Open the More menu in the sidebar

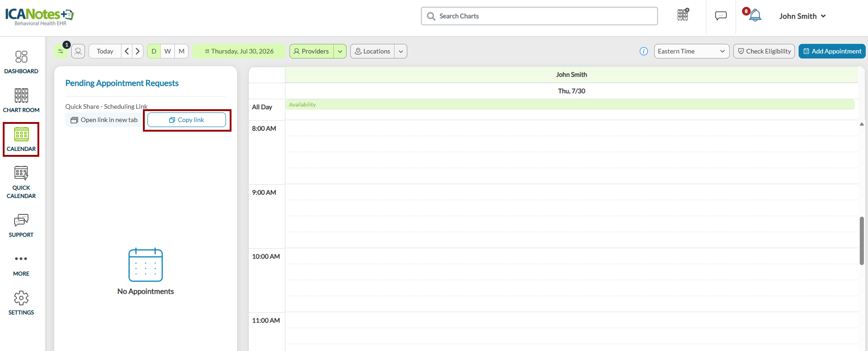pyautogui.click(x=21, y=265)
